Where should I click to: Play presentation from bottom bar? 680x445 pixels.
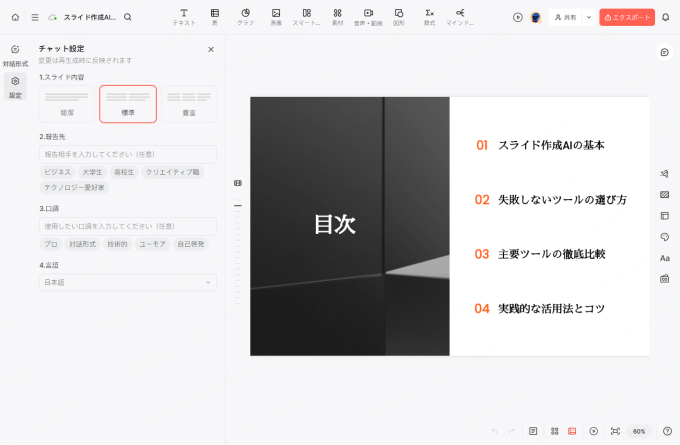click(x=594, y=431)
